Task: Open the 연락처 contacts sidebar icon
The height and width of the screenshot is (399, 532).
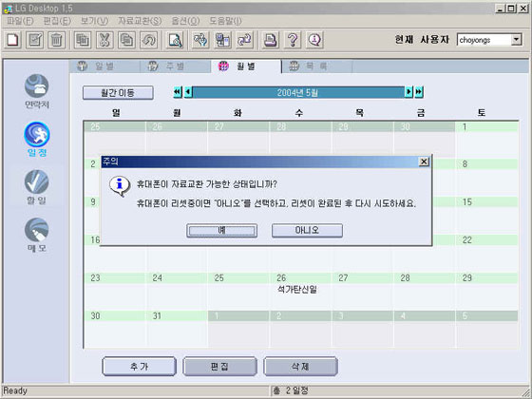Action: 37,91
